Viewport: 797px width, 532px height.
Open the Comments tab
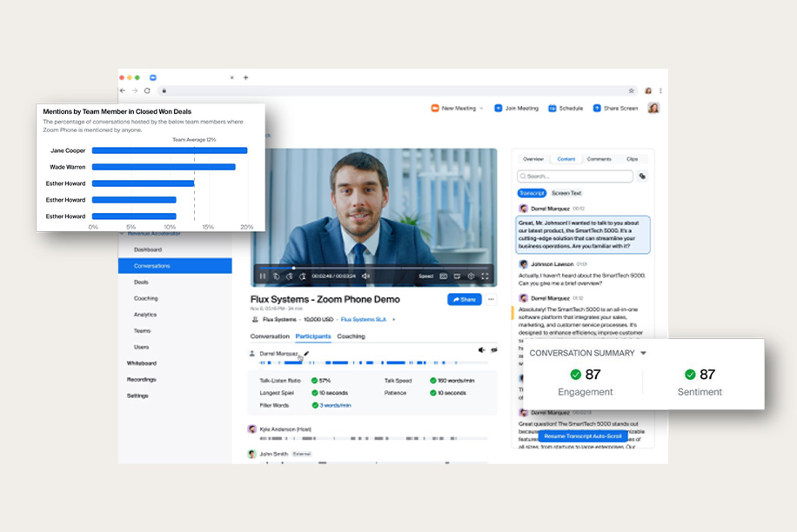pyautogui.click(x=599, y=159)
